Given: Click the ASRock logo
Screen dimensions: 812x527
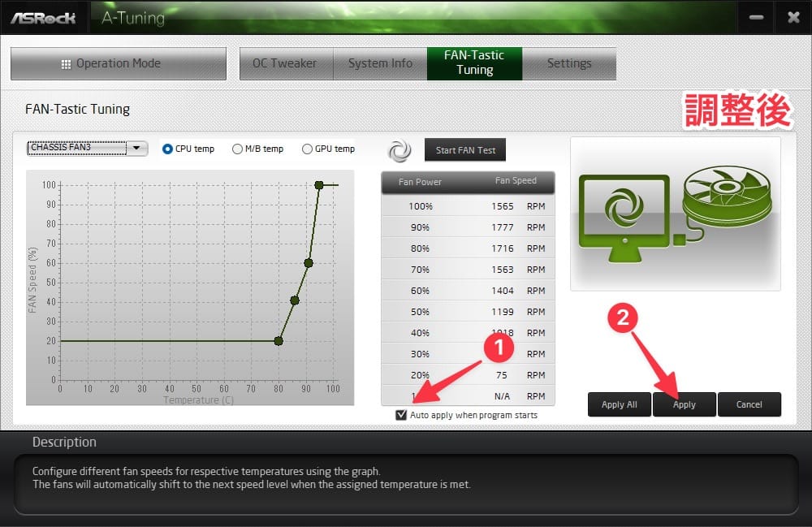Looking at the screenshot, I should tap(44, 18).
